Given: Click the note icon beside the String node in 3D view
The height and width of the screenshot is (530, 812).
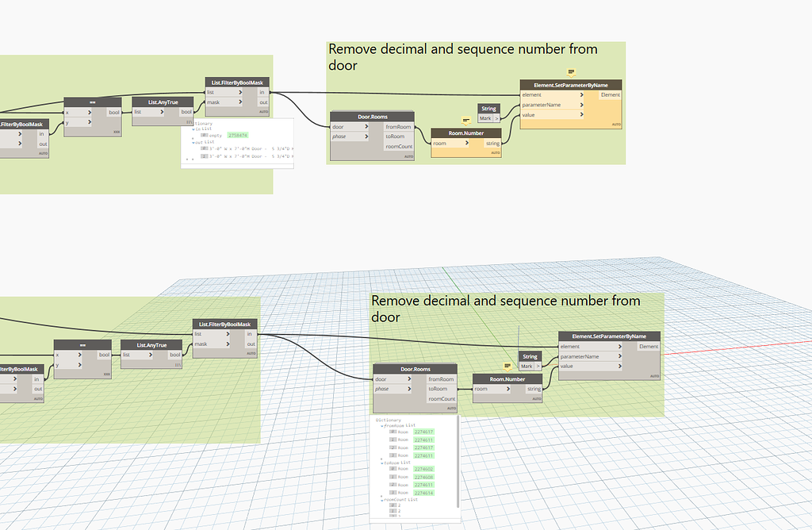Looking at the screenshot, I should (x=507, y=365).
